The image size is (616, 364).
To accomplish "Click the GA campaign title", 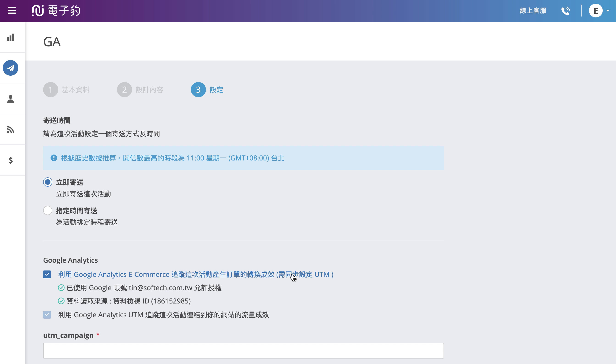I will pos(52,42).
